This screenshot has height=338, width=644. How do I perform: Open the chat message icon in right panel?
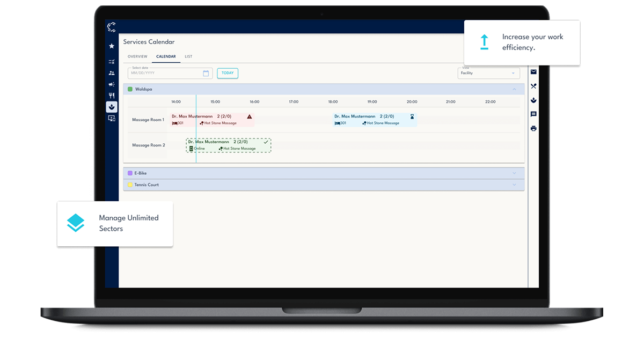[533, 114]
